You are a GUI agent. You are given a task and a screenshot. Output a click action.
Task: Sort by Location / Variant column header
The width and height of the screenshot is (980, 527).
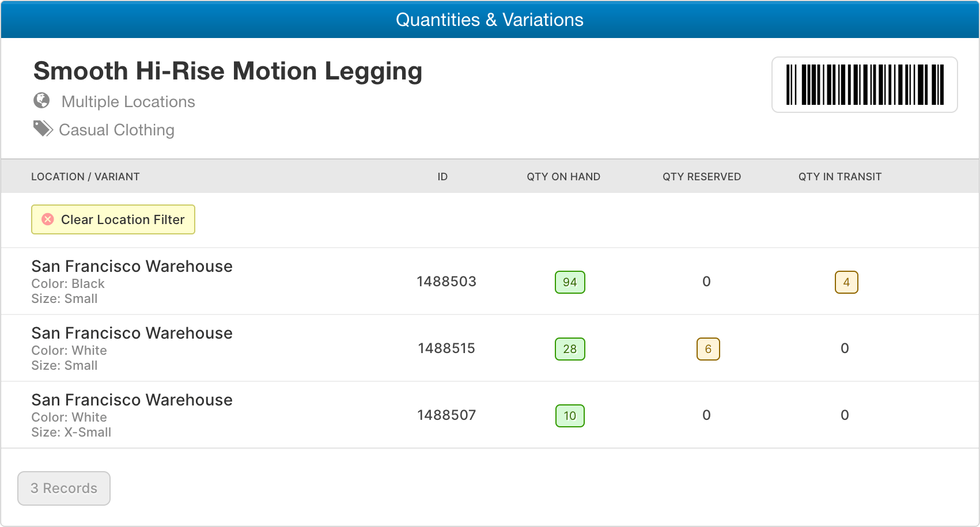click(x=85, y=177)
